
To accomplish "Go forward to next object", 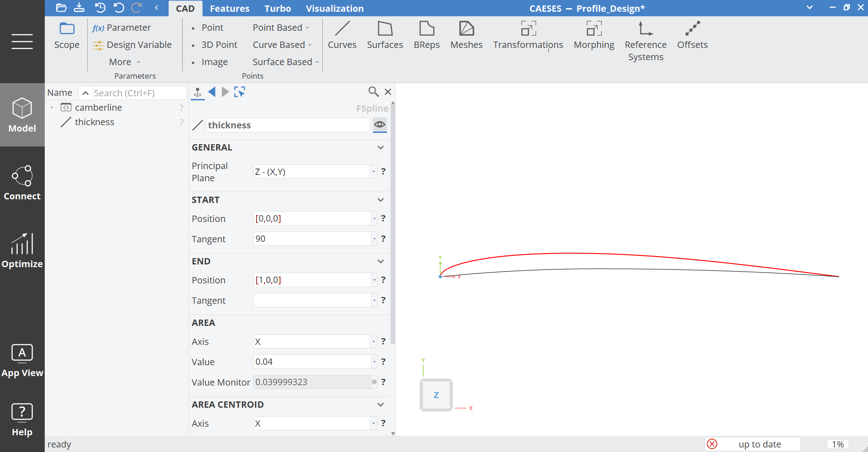I will pos(225,92).
